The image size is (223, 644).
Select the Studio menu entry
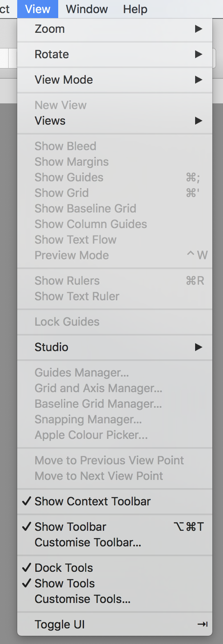115,347
